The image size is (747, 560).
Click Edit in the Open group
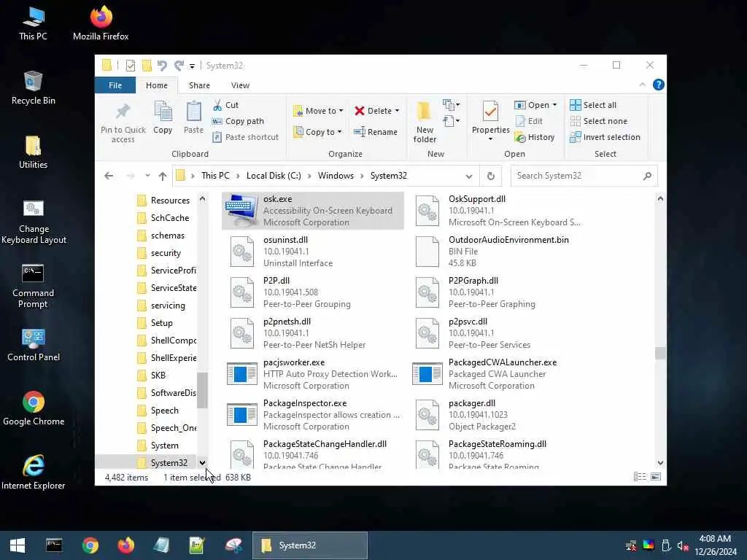529,121
